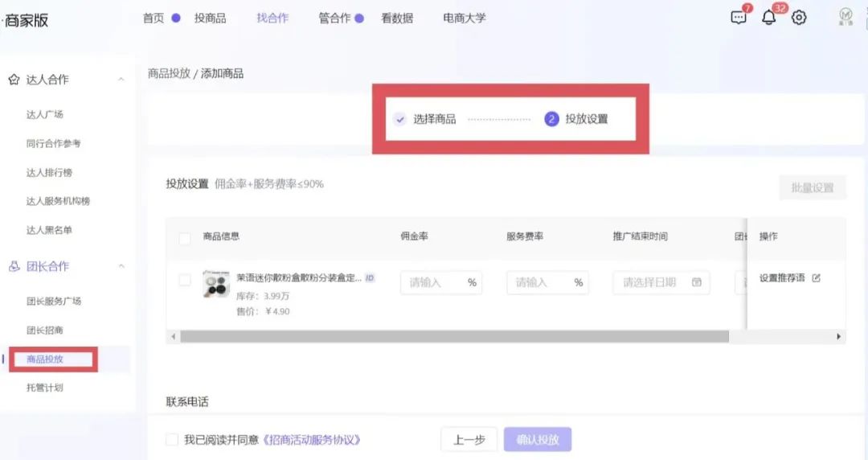Click the 操作 column header
Screen dimensions: 868x460
768,236
